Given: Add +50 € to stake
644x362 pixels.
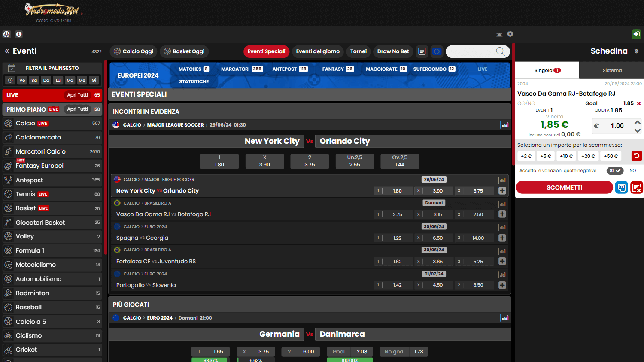Looking at the screenshot, I should point(611,156).
